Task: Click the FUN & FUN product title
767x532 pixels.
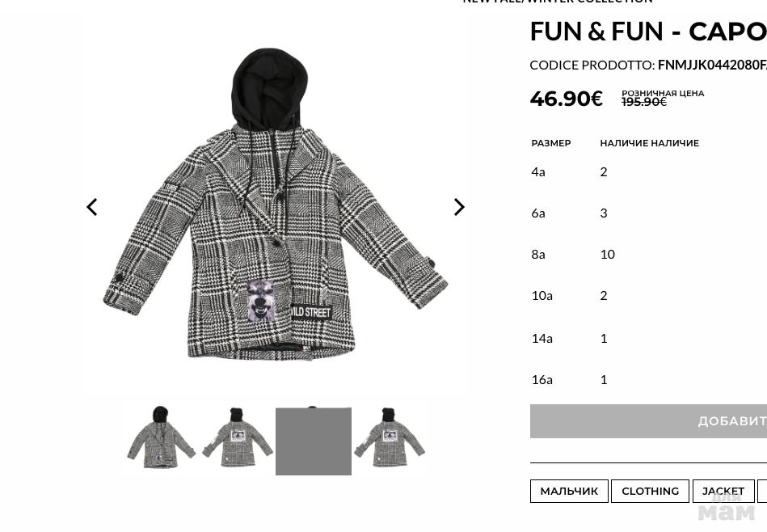Action: click(x=648, y=32)
